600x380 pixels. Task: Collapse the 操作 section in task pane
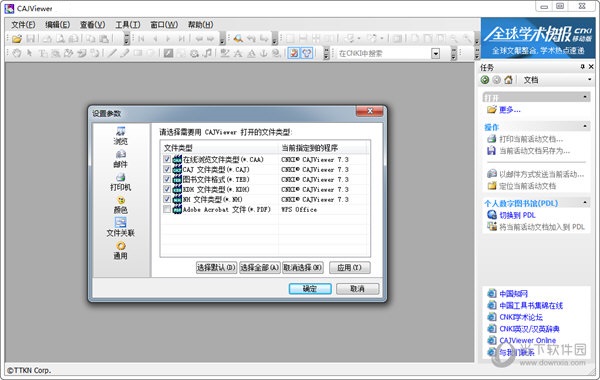click(x=585, y=126)
